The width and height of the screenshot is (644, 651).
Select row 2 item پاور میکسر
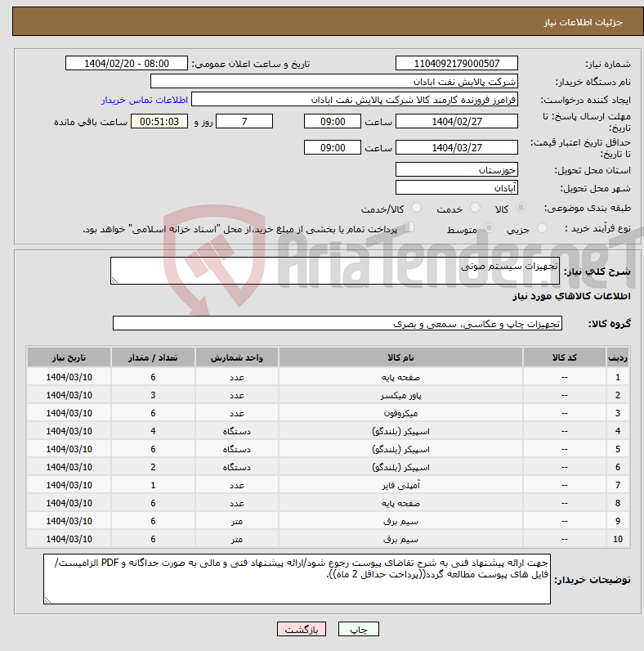[400, 395]
